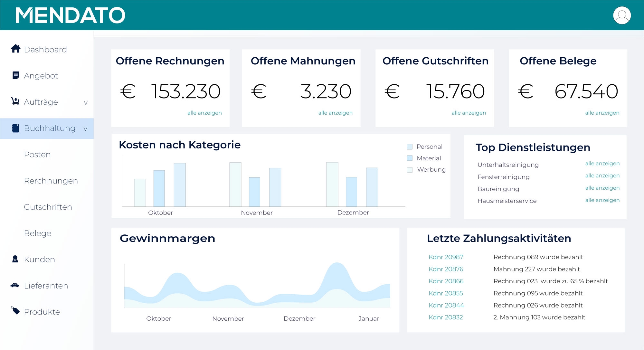
Task: Select the Belege submenu item
Action: tap(38, 233)
